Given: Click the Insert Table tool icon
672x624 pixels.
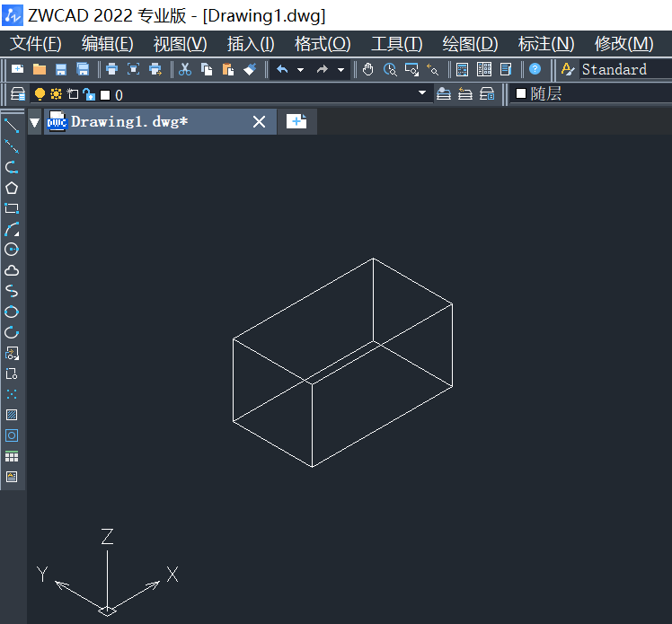Looking at the screenshot, I should [x=12, y=456].
